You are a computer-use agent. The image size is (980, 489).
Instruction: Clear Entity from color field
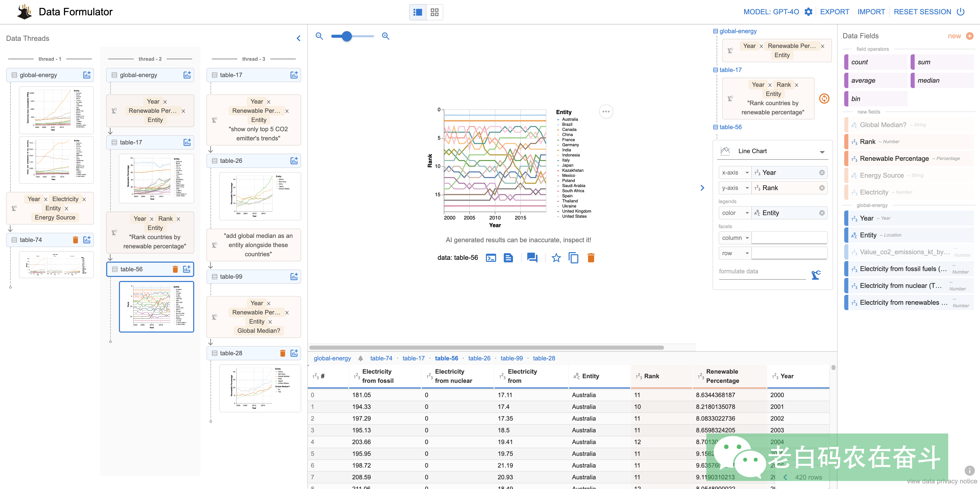822,213
